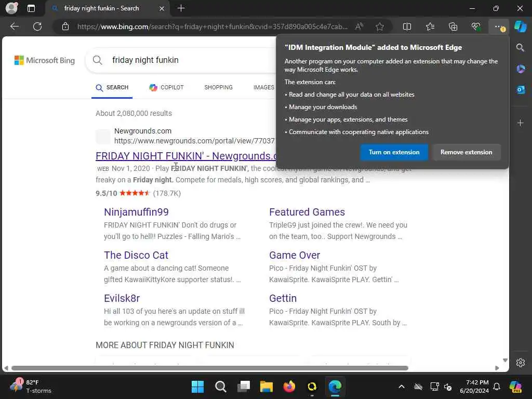This screenshot has height=399, width=532.
Task: Refresh the Bing search page
Action: [x=37, y=26]
